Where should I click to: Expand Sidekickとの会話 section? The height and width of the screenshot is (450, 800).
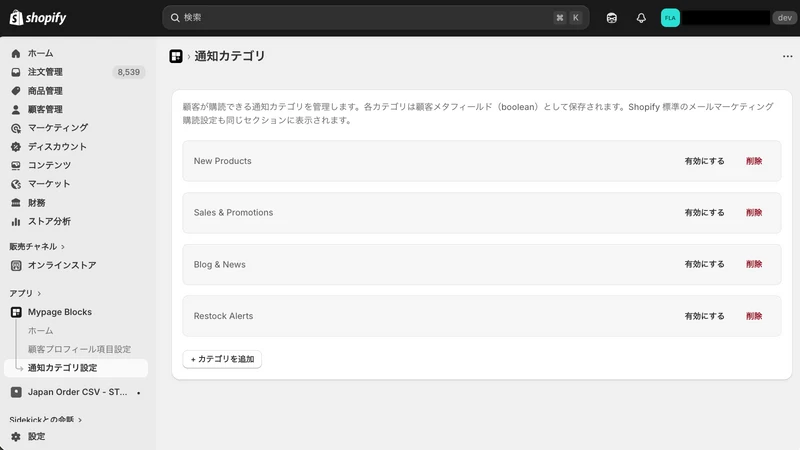tap(45, 420)
